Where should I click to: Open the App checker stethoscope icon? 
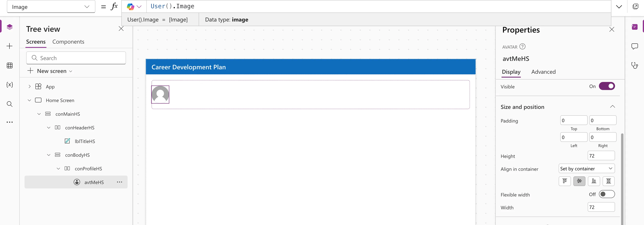[x=635, y=65]
